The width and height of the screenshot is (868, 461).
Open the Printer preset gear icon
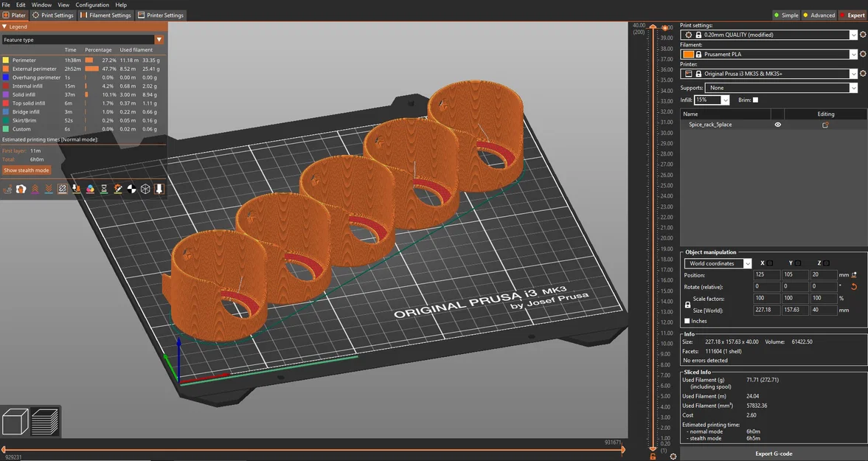point(863,74)
